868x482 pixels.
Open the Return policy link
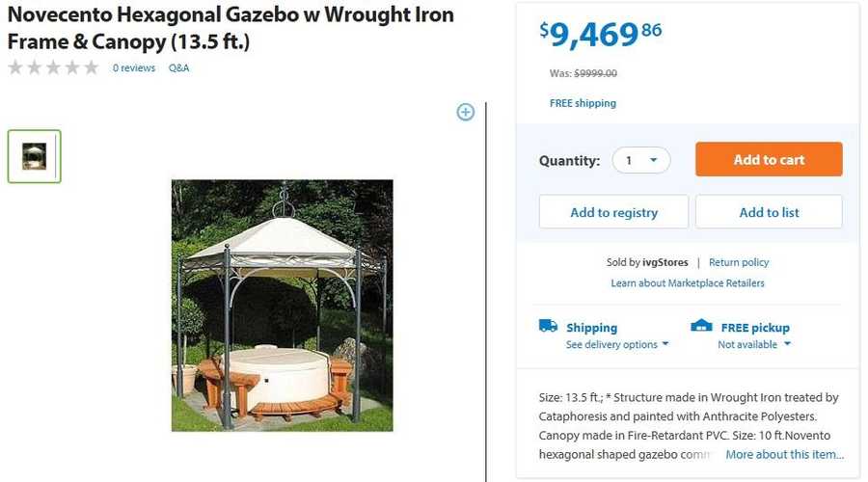(x=739, y=262)
